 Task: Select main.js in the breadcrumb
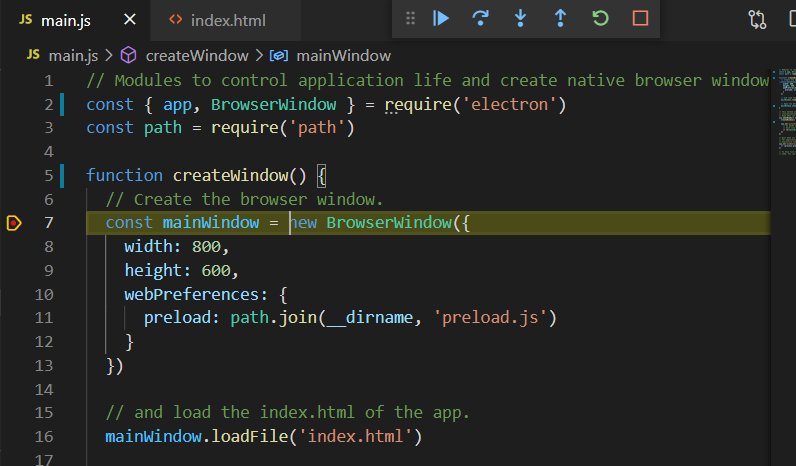73,56
